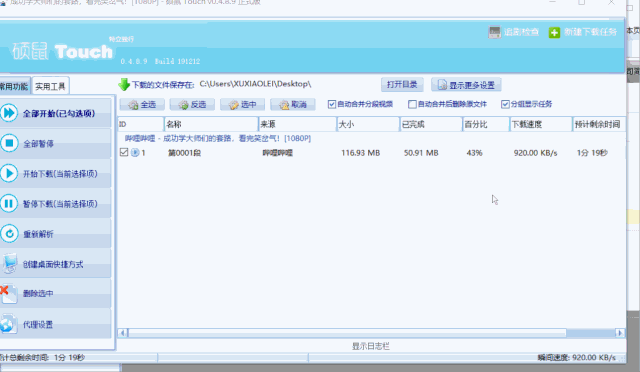
Task: Click the 删除选中 red X icon
Action: [x=8, y=294]
